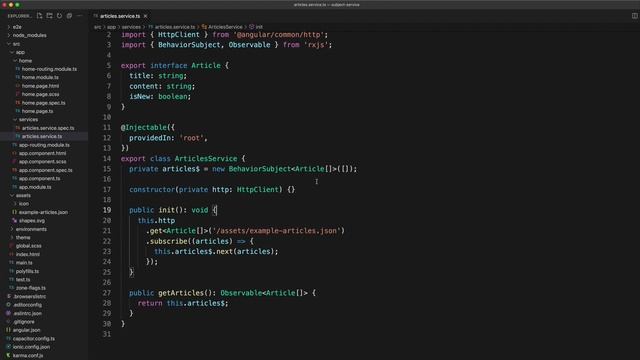Open .editorconfig file
Screen dimensions: 640x360
click(x=27, y=305)
